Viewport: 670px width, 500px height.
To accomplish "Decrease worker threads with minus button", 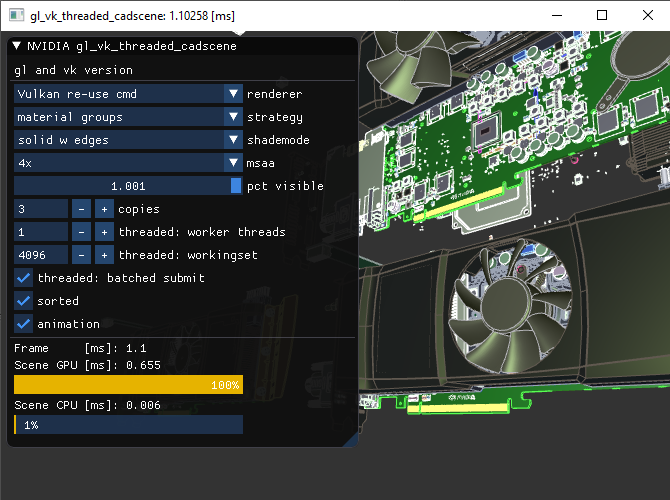I will pyautogui.click(x=81, y=232).
